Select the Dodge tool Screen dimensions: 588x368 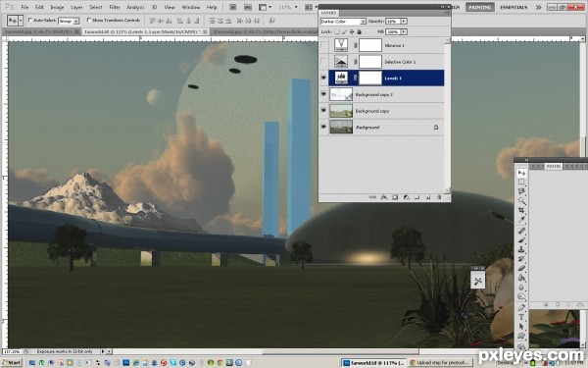point(521,296)
